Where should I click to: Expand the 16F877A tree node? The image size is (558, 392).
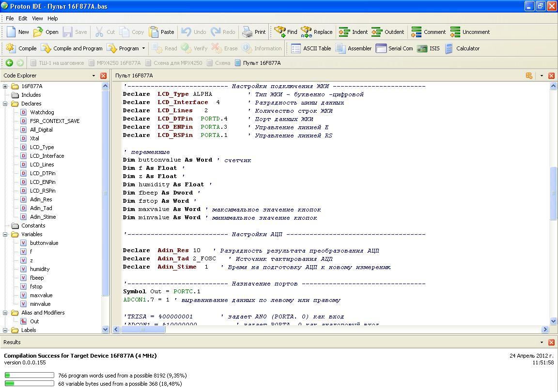[x=5, y=86]
